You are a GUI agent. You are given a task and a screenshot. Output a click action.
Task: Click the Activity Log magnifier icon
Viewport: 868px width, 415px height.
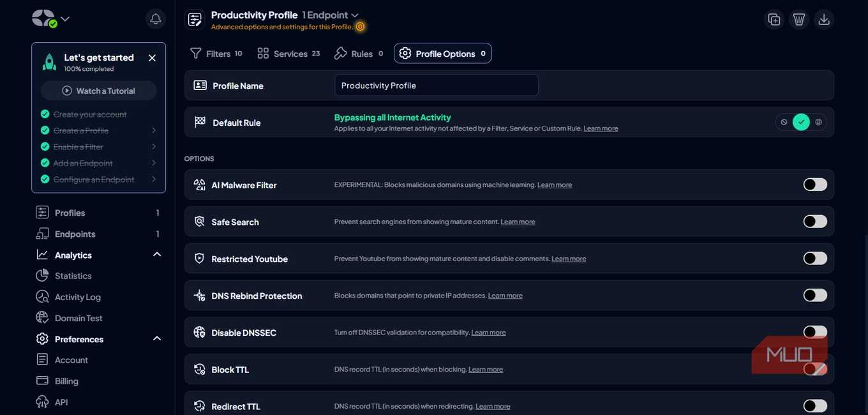42,296
